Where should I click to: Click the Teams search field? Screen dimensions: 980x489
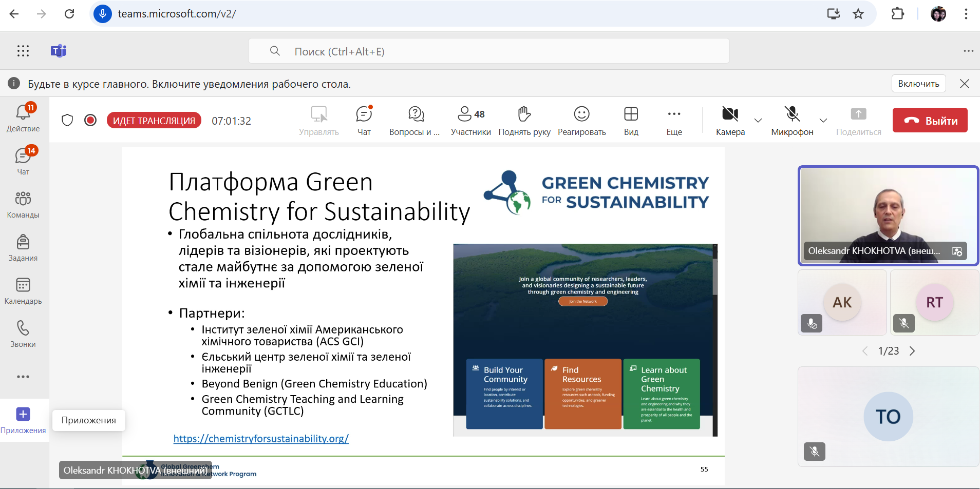coord(488,51)
